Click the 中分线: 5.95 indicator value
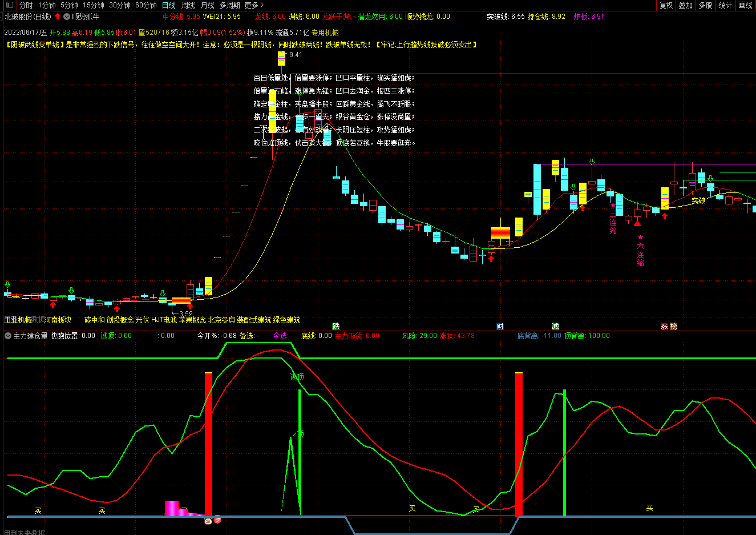This screenshot has width=756, height=535. point(181,17)
